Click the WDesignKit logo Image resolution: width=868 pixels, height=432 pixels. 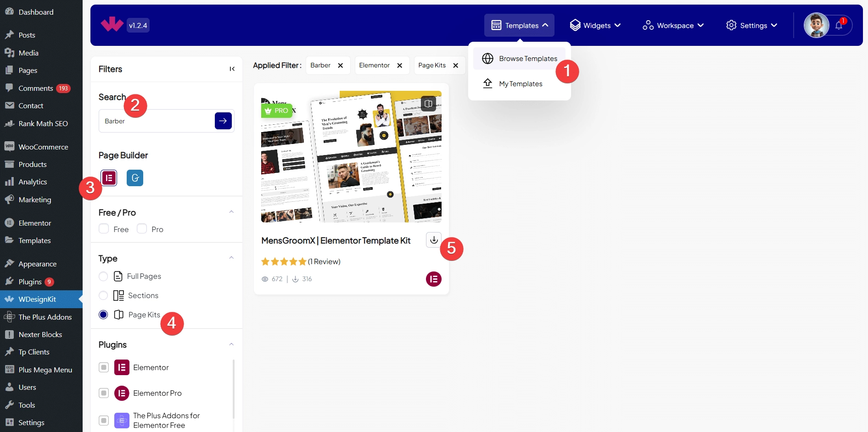tap(112, 25)
